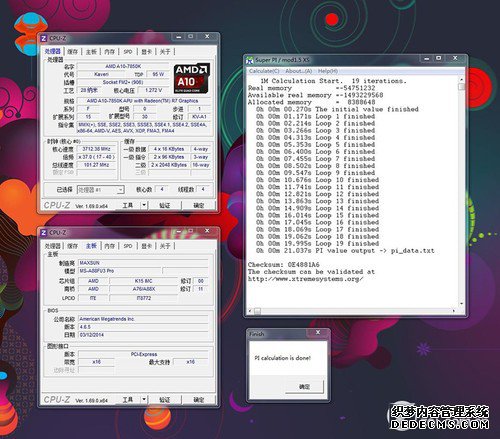500x439 pixels.
Task: Click the 3712.38 MHz core speed value
Action: click(96, 149)
